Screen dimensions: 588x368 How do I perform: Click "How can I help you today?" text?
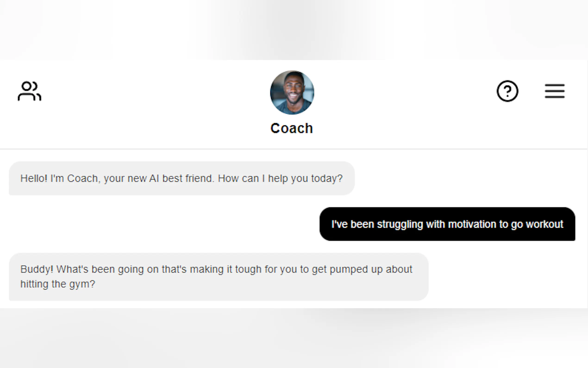pos(280,178)
